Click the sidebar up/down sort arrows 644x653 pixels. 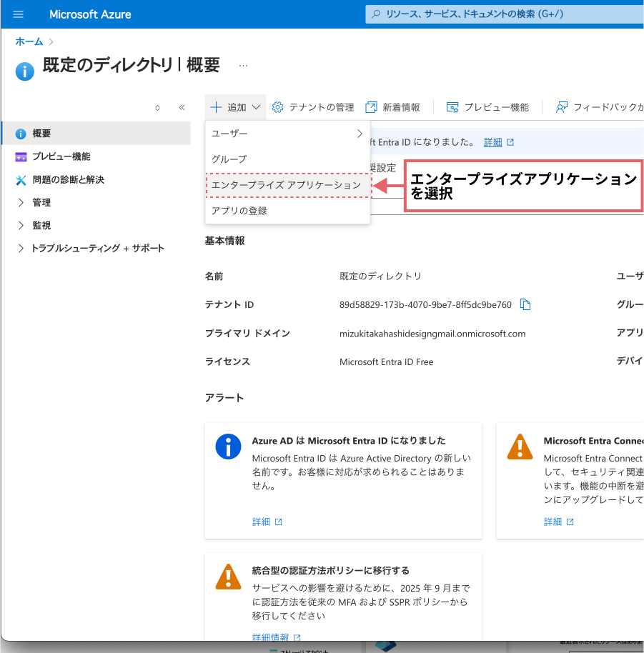tap(158, 108)
